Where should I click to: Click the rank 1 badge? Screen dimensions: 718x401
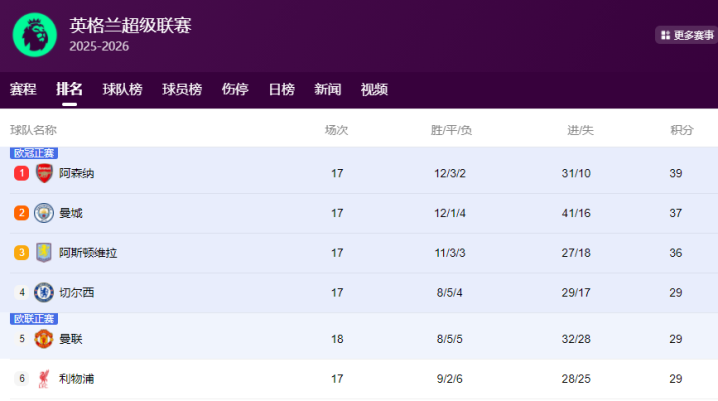pos(21,173)
